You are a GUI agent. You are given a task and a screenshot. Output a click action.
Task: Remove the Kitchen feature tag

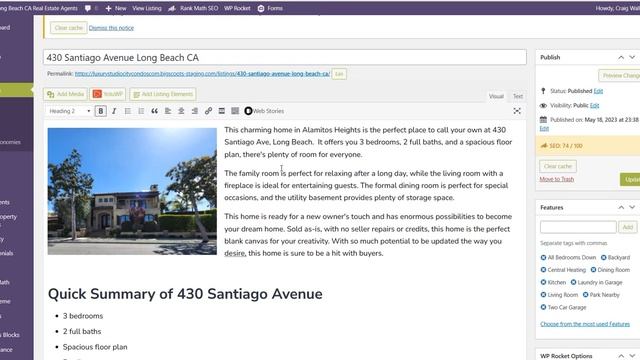(x=543, y=282)
